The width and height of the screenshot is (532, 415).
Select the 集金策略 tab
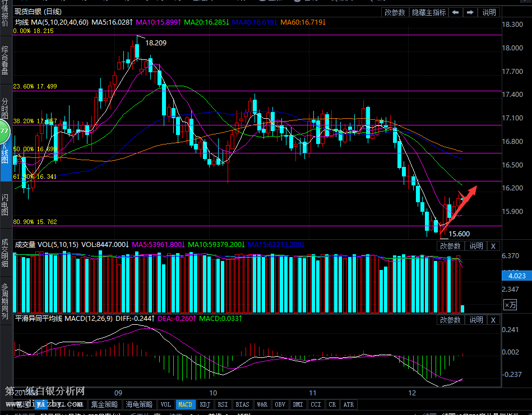[x=105, y=404]
